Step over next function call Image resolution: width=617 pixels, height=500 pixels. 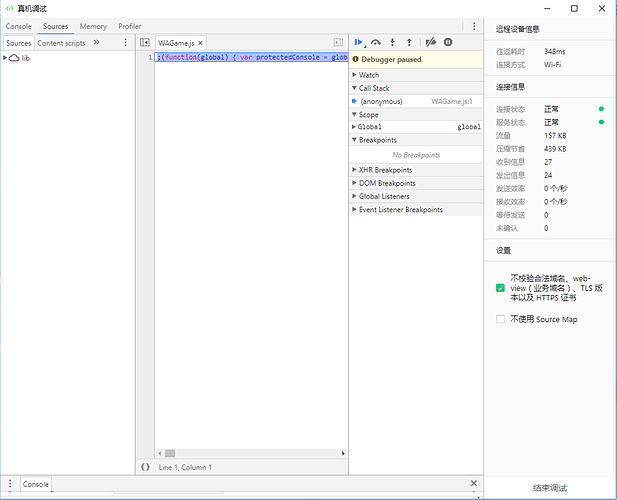coord(376,42)
